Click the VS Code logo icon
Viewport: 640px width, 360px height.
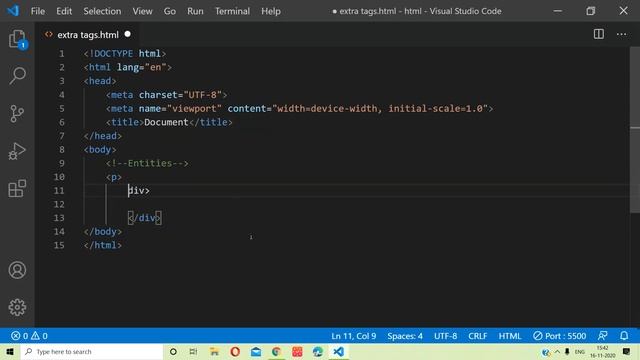(x=13, y=11)
